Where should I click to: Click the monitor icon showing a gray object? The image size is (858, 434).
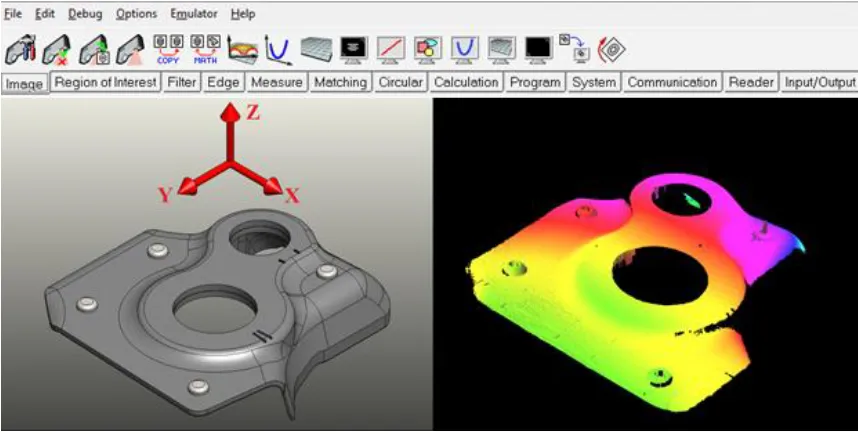click(354, 50)
